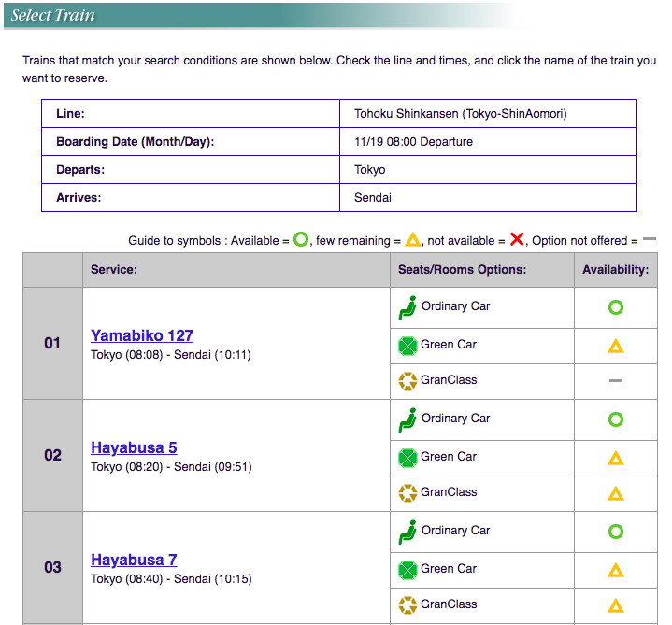The height and width of the screenshot is (625, 672).
Task: Click the 'Departs:' label
Action: click(80, 170)
